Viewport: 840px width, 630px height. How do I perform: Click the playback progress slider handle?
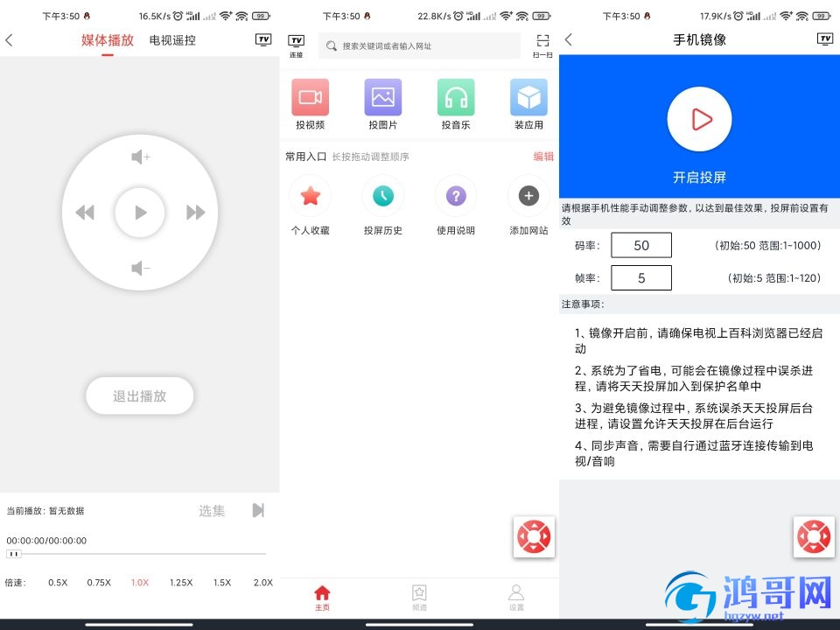pyautogui.click(x=14, y=554)
